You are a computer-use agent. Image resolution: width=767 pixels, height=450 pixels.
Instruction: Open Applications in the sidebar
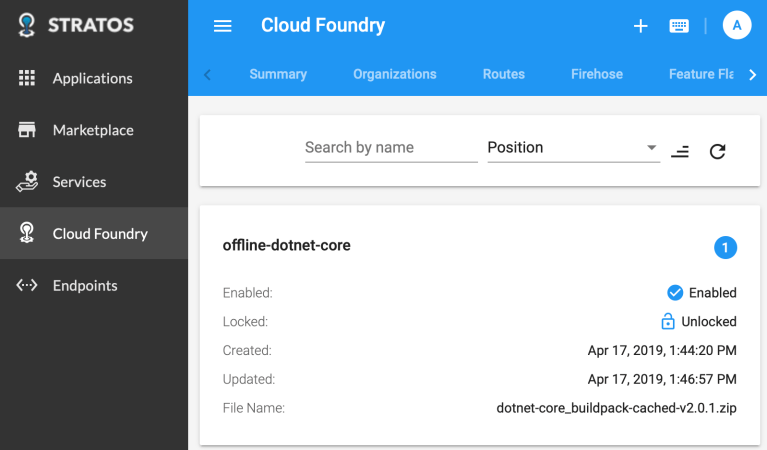coord(94,78)
